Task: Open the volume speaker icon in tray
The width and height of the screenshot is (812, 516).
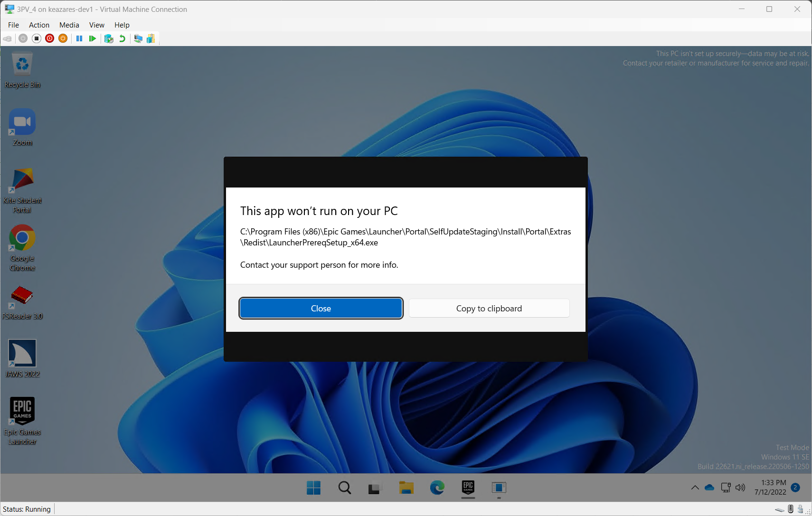Action: [740, 488]
